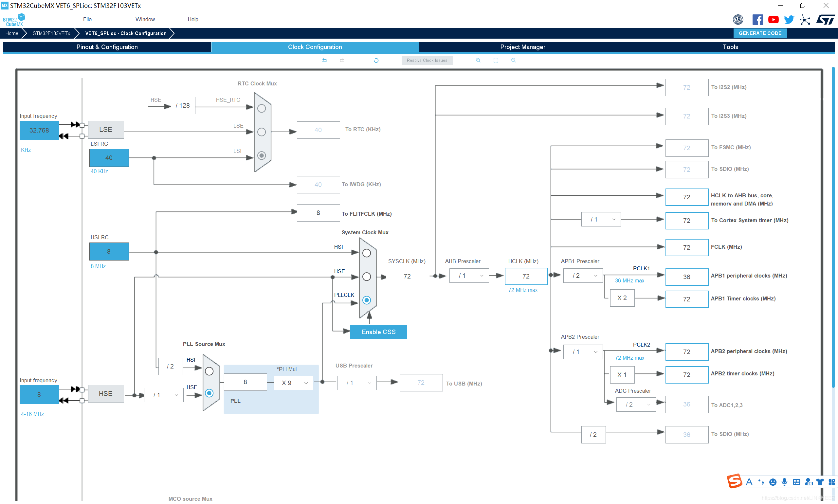Click the Sogou punctuation mode icon
Screen dimensions: 838x504
[761, 482]
